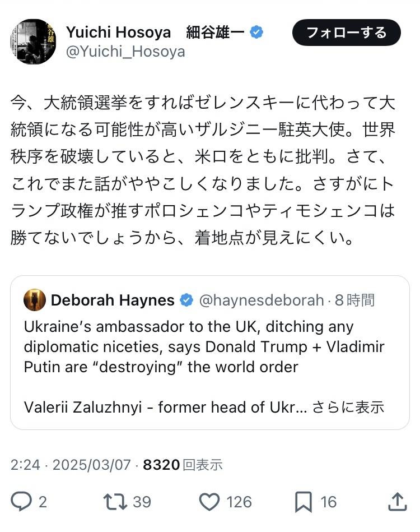This screenshot has height=532, width=420.
Task: Open the @haynesdeborah handle link
Action: 262,300
